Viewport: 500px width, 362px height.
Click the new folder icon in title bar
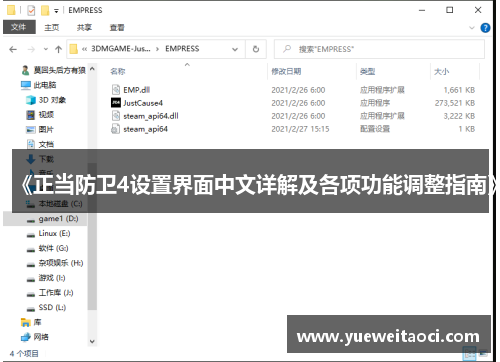pos(45,11)
